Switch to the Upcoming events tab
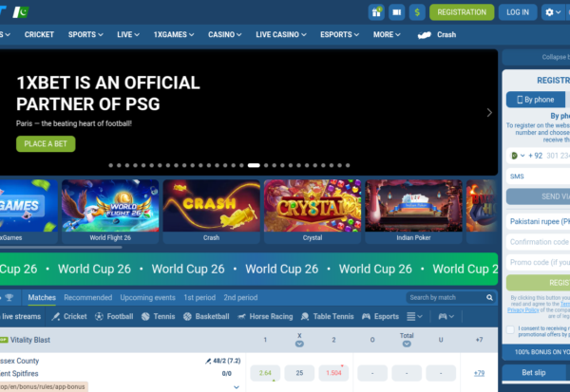The width and height of the screenshot is (570, 392). 147,297
